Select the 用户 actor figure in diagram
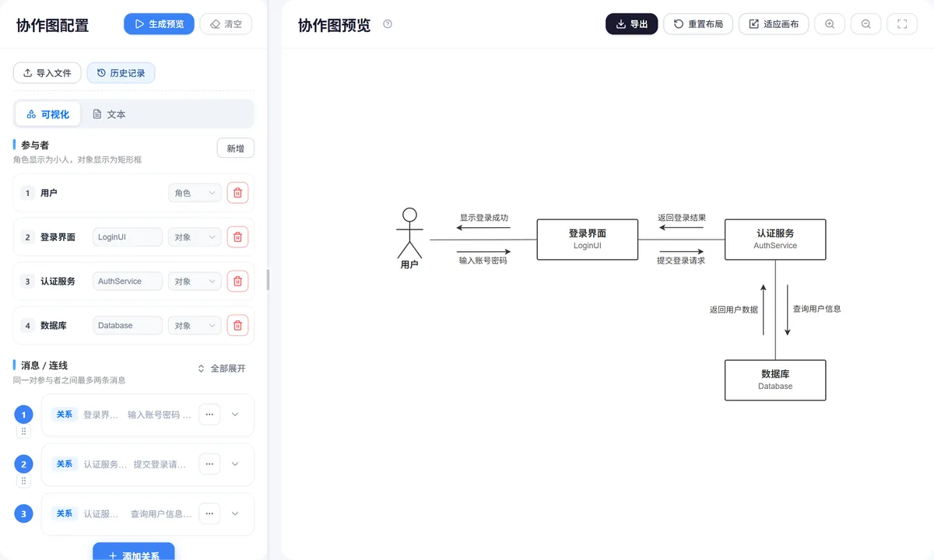Screen dimensions: 934x560 tap(409, 238)
